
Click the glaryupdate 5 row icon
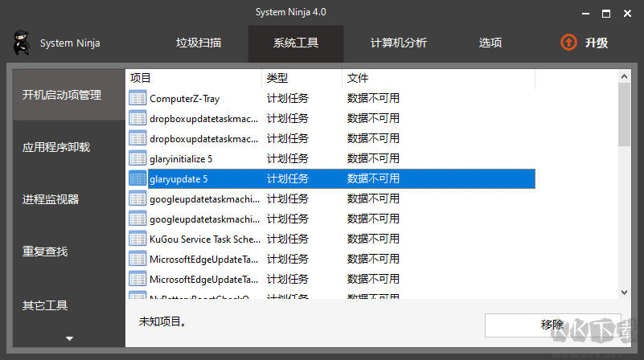[137, 179]
